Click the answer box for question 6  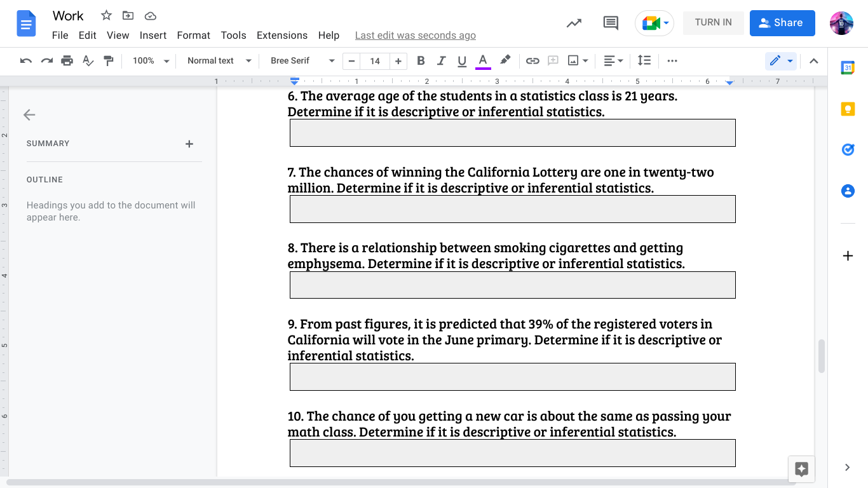[513, 133]
